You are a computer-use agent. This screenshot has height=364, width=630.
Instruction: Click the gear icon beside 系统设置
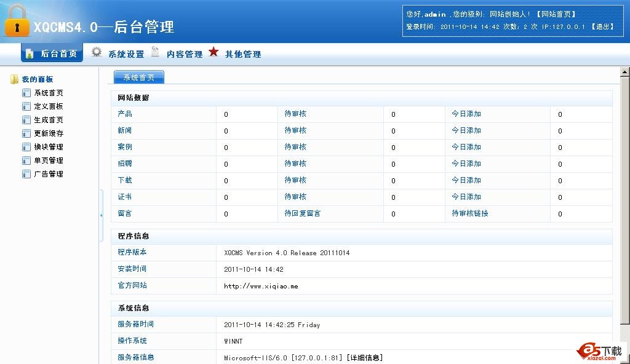(x=97, y=52)
